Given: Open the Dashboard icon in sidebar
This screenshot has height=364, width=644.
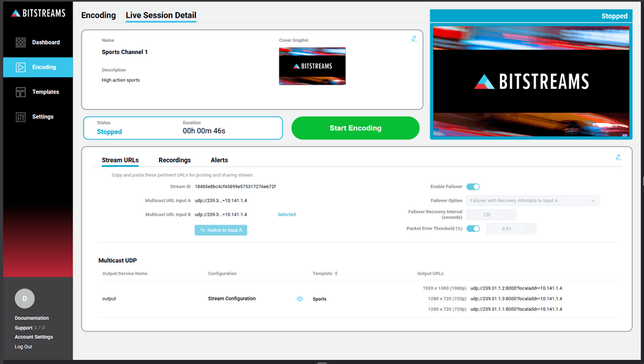Looking at the screenshot, I should (21, 42).
